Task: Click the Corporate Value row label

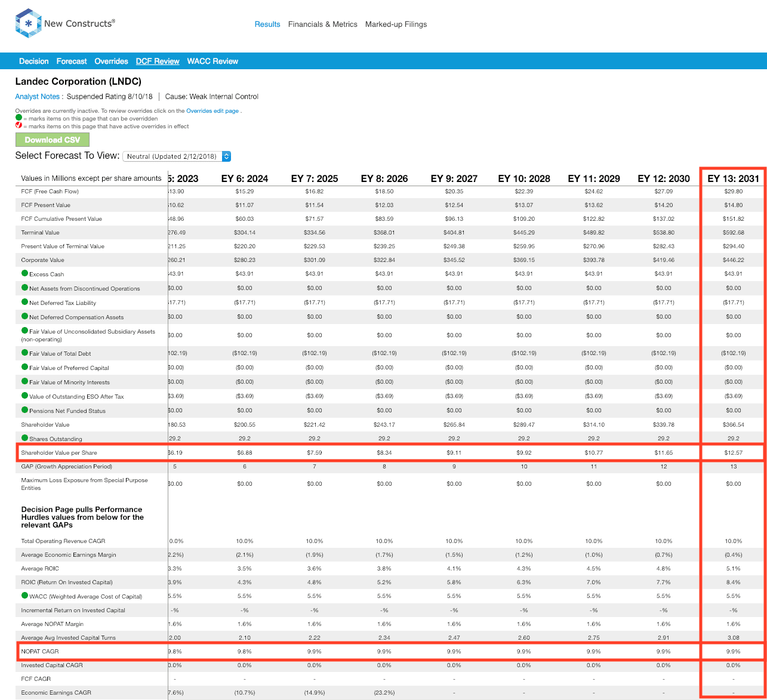Action: pyautogui.click(x=42, y=260)
